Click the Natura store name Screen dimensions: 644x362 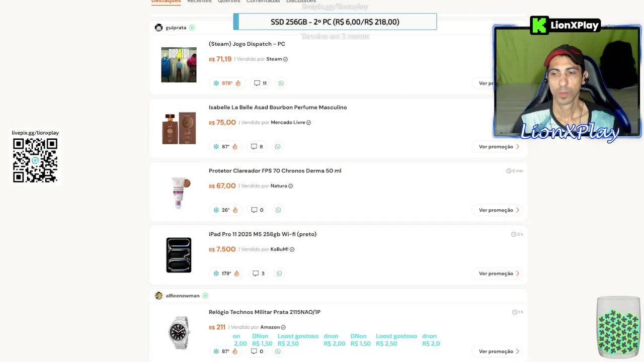click(x=279, y=186)
